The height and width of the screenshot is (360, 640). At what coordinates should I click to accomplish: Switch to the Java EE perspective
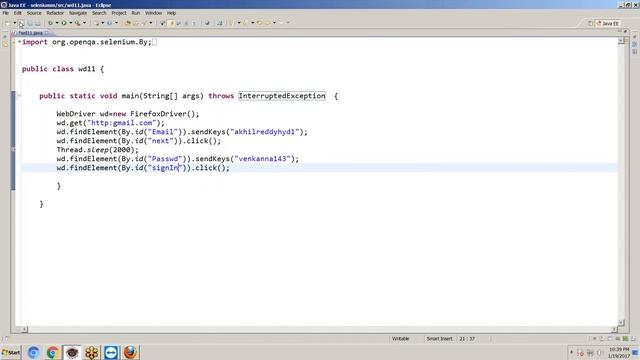click(608, 23)
